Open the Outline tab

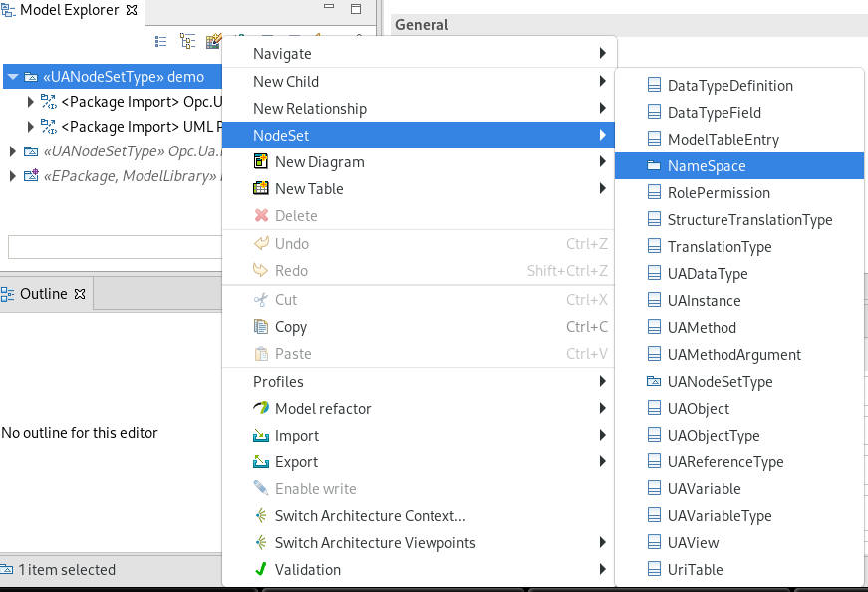point(43,294)
